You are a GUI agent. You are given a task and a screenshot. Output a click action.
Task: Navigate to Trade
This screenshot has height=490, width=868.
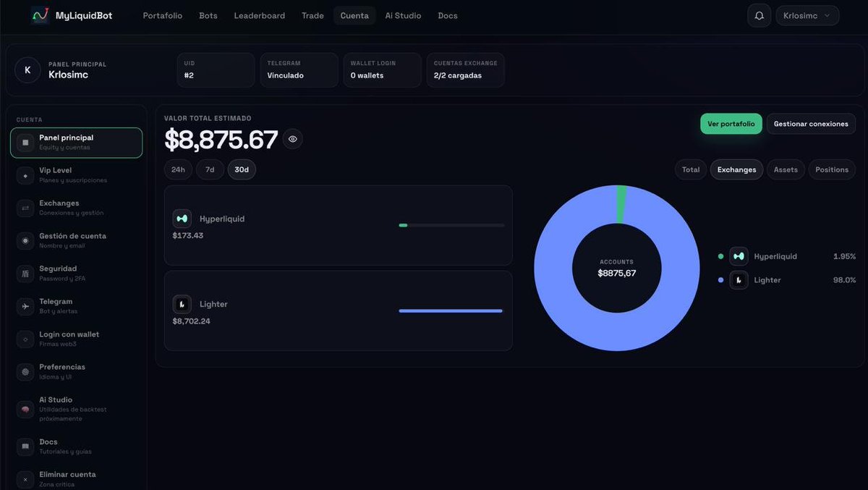(x=312, y=15)
